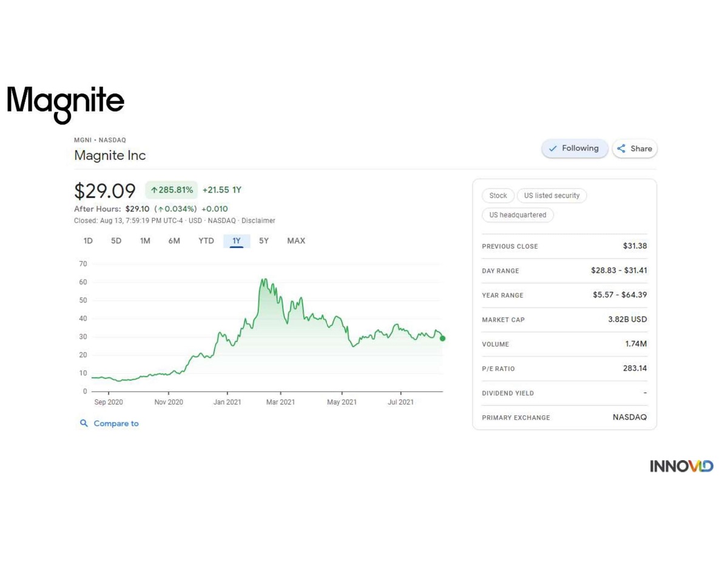Click the Sep 2020 axis label

[x=109, y=402]
